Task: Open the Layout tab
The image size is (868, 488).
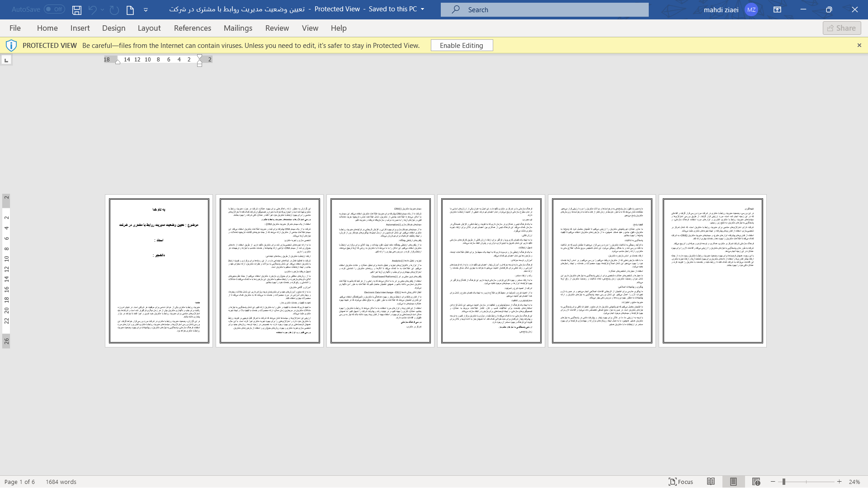Action: coord(149,28)
